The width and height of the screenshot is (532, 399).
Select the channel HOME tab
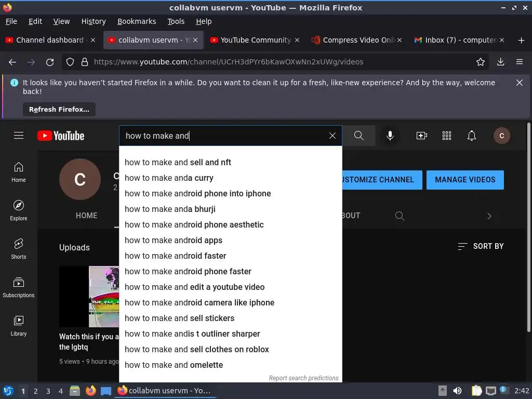pyautogui.click(x=87, y=216)
